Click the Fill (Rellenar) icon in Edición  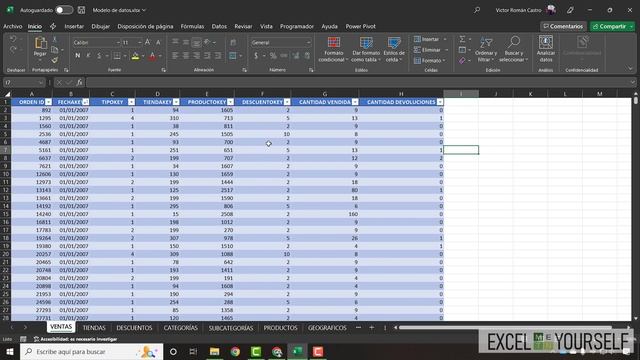tap(462, 50)
